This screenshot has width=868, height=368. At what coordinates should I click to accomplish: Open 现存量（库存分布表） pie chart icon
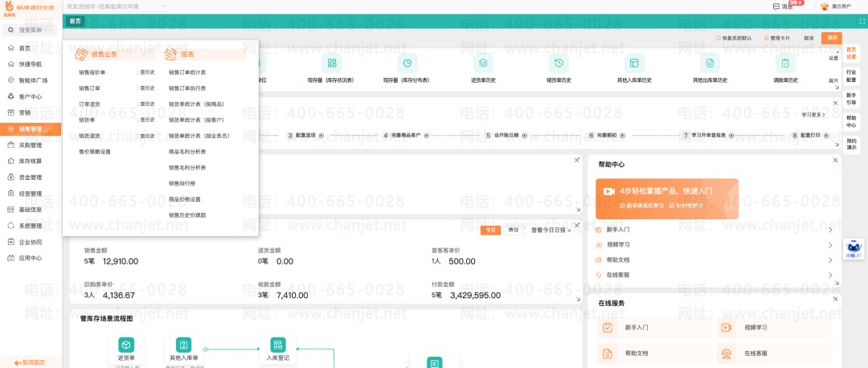point(407,63)
